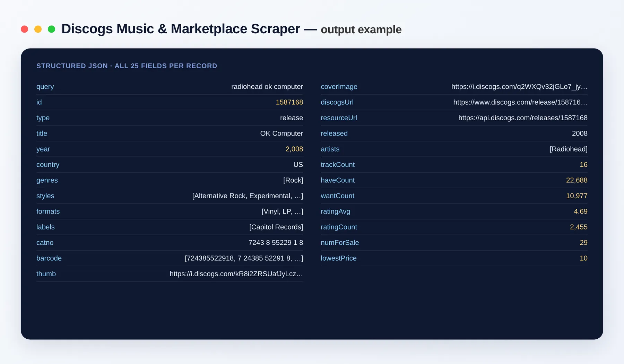
Task: Open the www.discogs.com/release URL
Action: [x=520, y=102]
